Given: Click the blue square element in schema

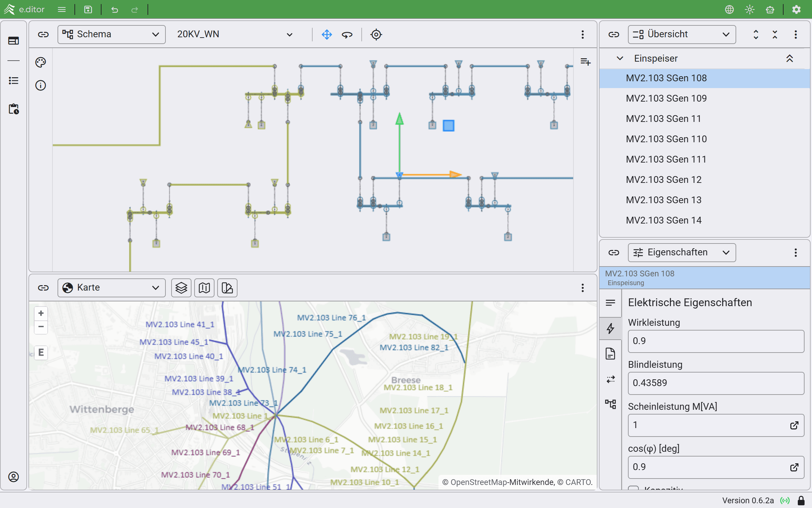Looking at the screenshot, I should pos(448,126).
